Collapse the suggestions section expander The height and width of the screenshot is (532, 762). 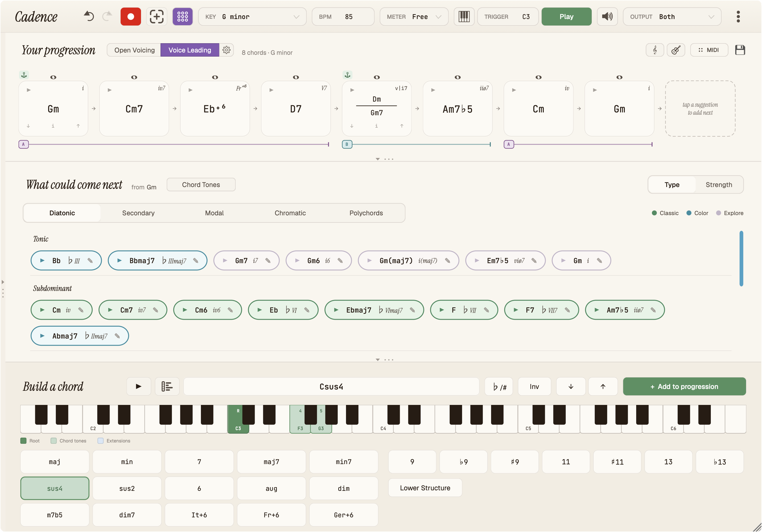(x=378, y=359)
